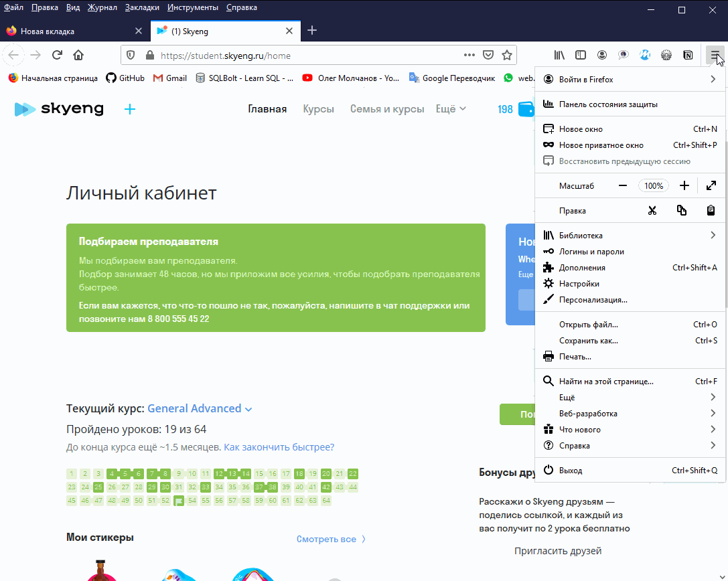
Task: Open Дополнения from the menu
Action: [x=630, y=268]
